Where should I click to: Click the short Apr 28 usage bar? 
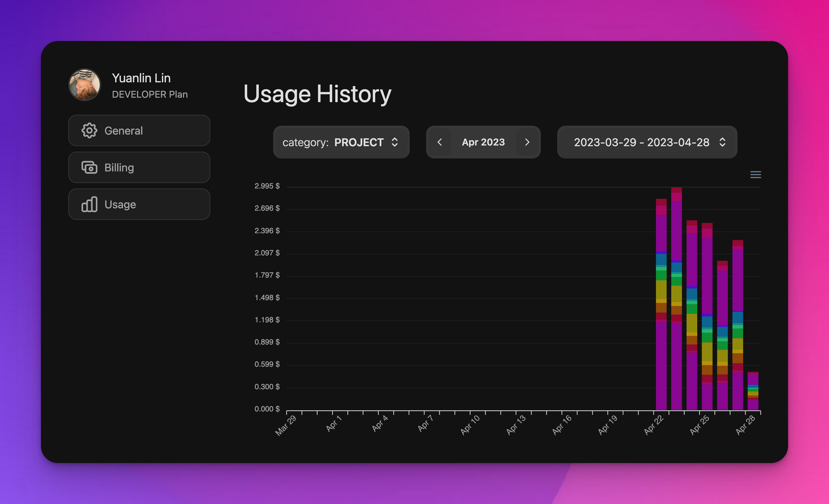click(x=753, y=392)
